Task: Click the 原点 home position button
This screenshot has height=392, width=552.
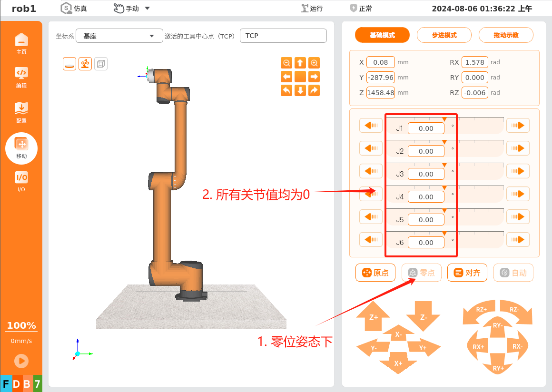Action: 375,273
